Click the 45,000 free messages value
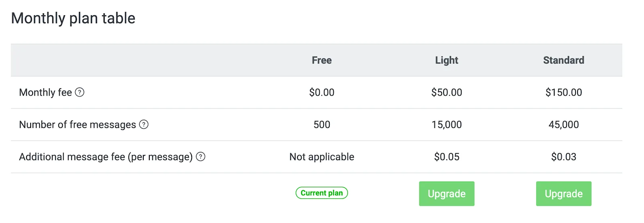 coord(563,125)
